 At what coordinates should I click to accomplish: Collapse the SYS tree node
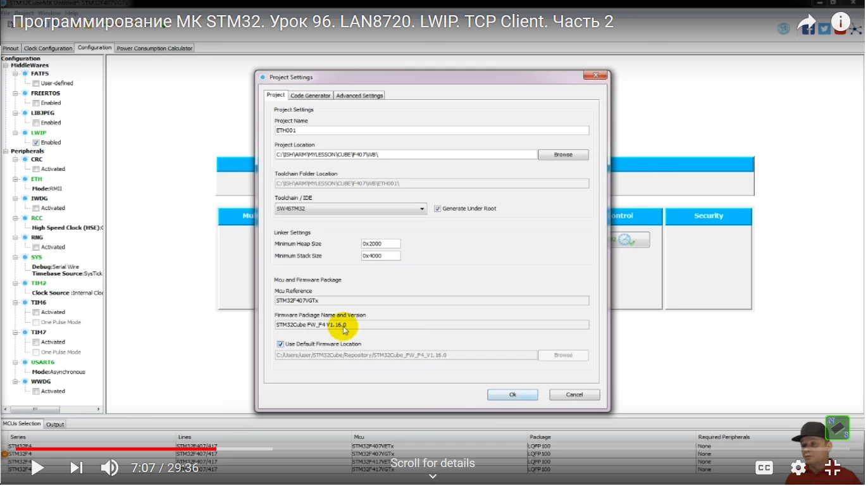click(x=16, y=258)
